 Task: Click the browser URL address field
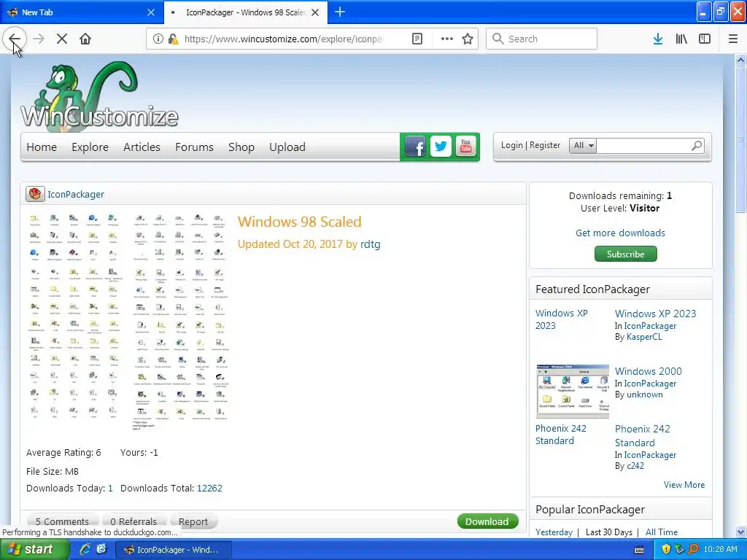(283, 39)
